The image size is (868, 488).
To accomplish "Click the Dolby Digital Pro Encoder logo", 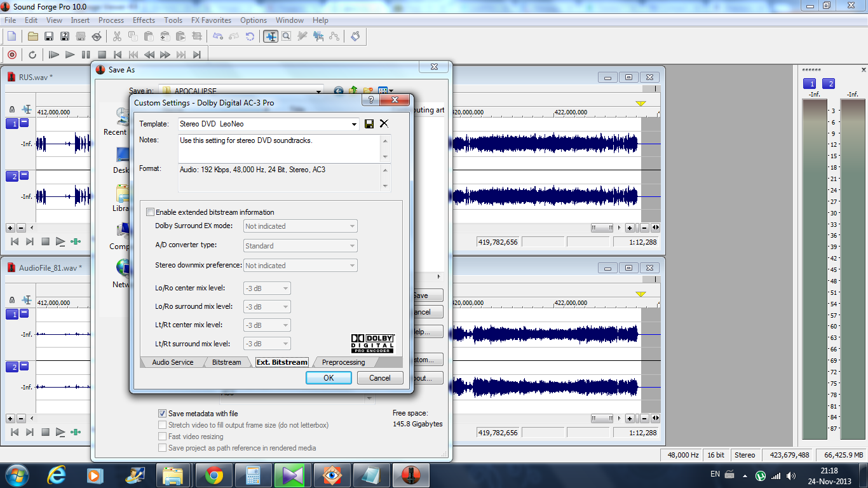I will pos(372,343).
